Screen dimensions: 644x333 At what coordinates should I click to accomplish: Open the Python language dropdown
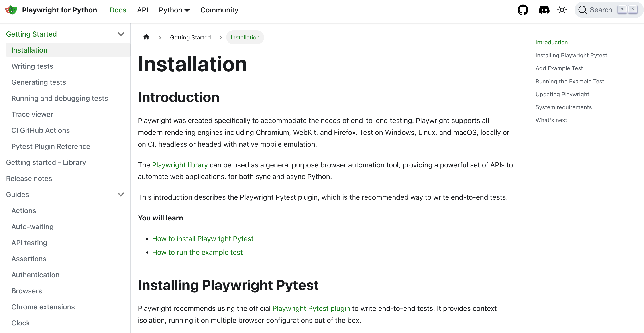tap(174, 10)
